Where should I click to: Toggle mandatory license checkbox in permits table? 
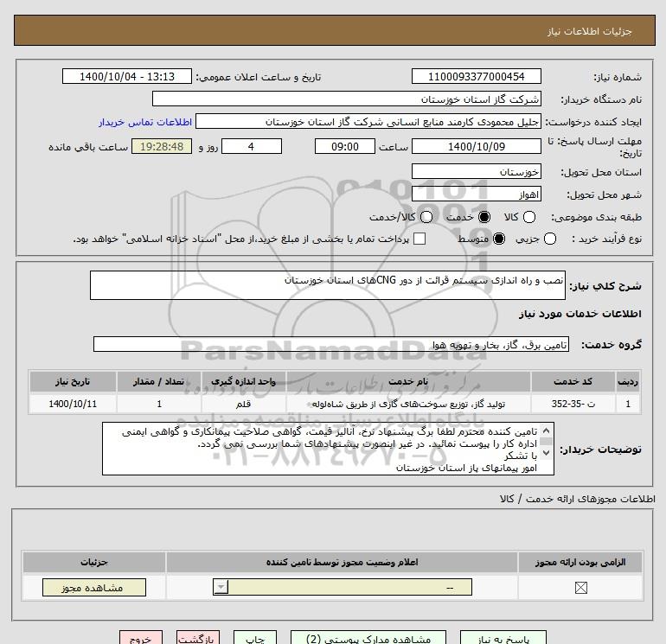(x=580, y=588)
